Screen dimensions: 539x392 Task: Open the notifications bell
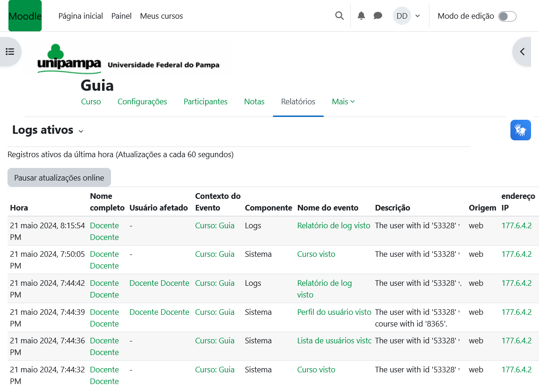[x=361, y=16]
